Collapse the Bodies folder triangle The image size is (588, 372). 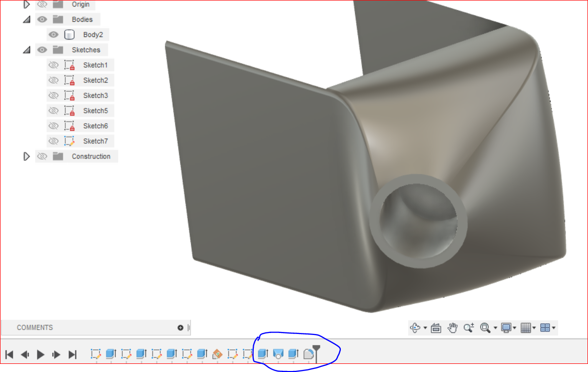coord(27,20)
